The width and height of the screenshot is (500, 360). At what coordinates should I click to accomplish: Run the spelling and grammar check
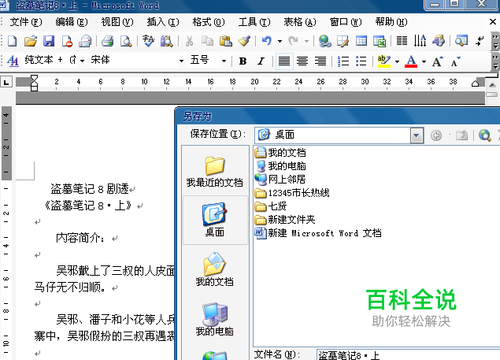pos(148,41)
